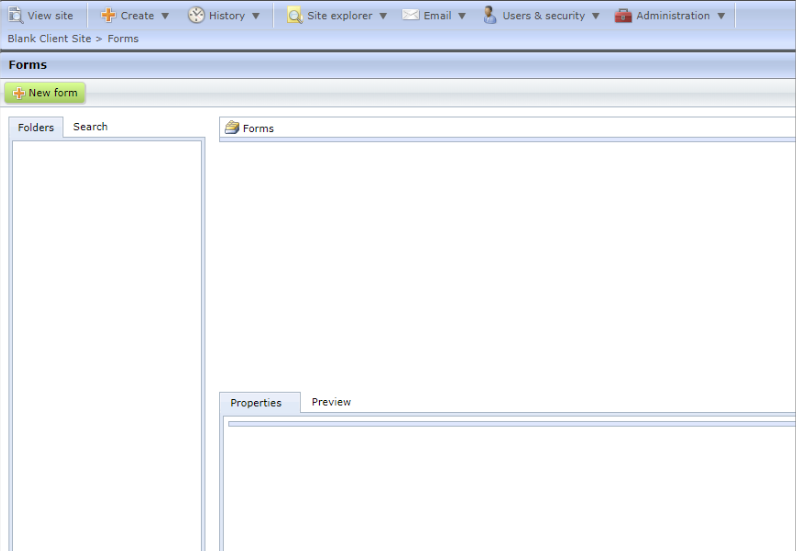796x551 pixels.
Task: Click the plus icon on New form
Action: point(19,93)
